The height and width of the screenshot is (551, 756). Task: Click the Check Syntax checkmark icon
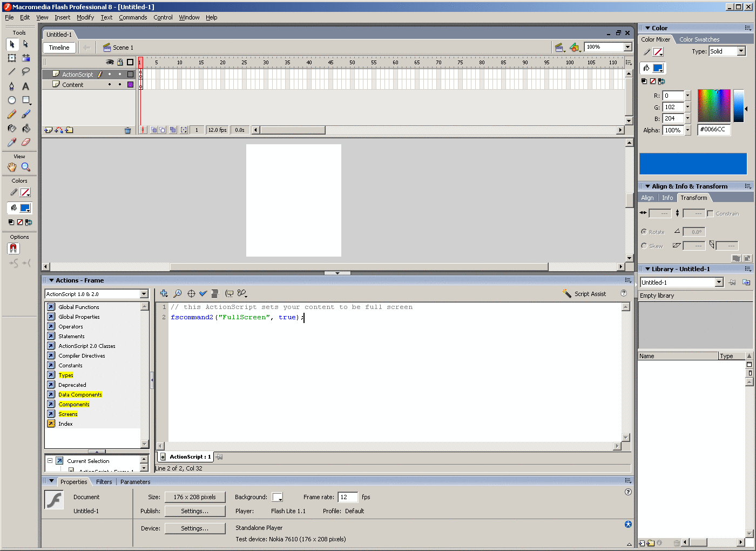tap(203, 293)
